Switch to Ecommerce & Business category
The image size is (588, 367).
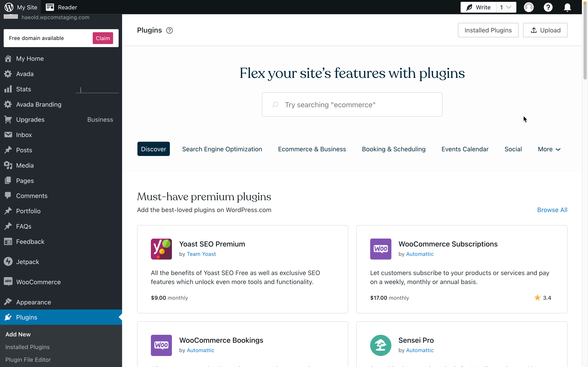pyautogui.click(x=312, y=149)
